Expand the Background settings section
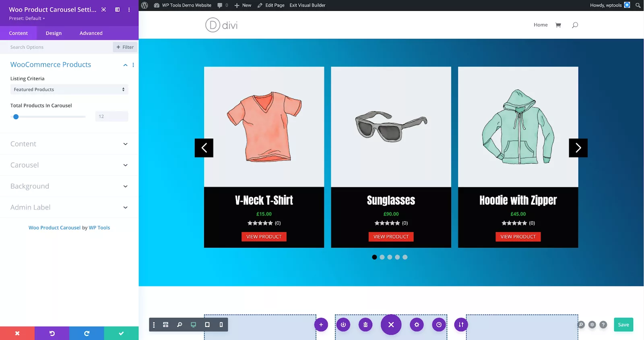Screen dimensions: 644x340 69,186
